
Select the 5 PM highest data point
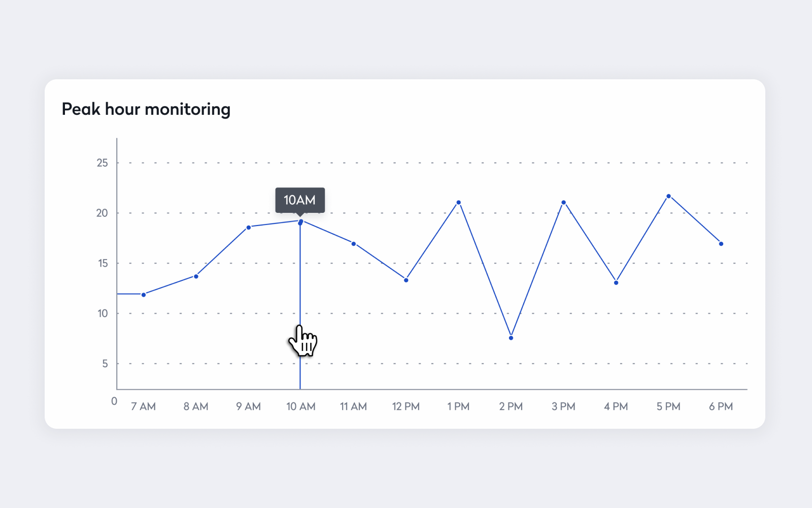click(668, 196)
